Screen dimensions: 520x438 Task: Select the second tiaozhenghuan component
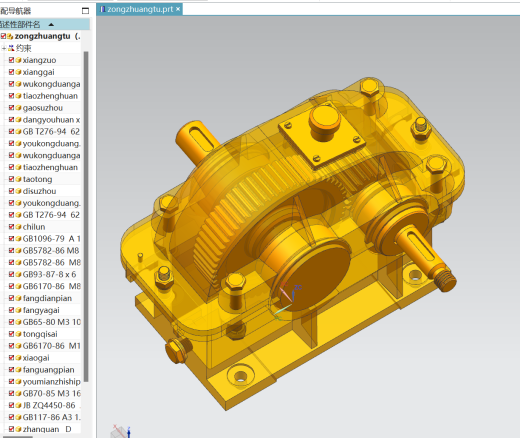pos(50,167)
